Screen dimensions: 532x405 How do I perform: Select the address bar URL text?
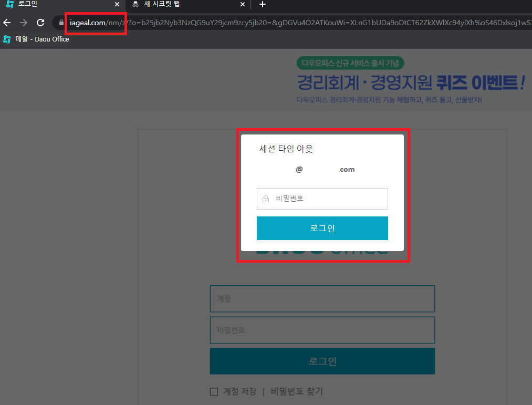click(x=315, y=23)
